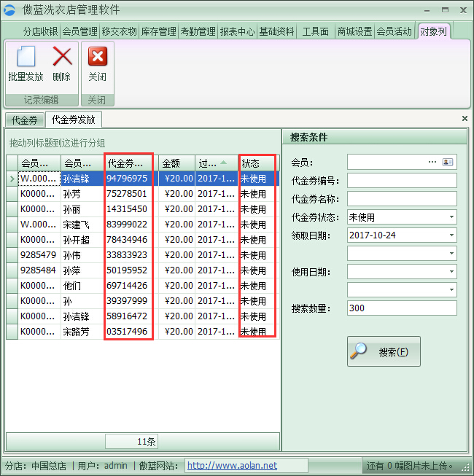Screen dimensions: 474x476
Task: Click the 状态 column header
Action: (x=259, y=163)
